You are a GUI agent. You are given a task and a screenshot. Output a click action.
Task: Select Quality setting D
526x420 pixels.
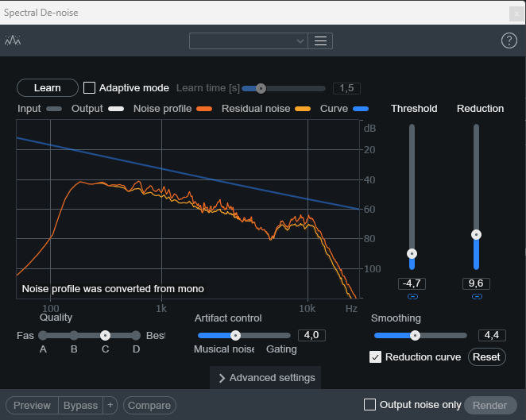(136, 335)
